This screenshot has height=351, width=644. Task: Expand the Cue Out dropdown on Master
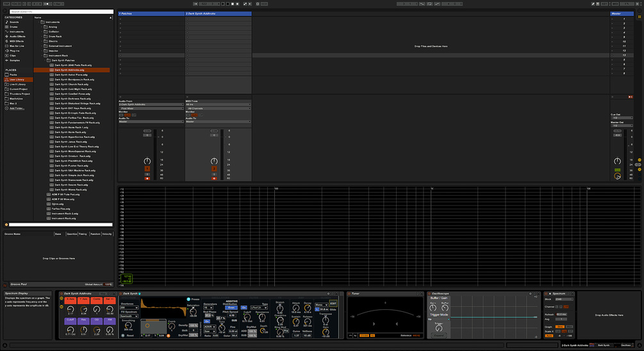620,117
